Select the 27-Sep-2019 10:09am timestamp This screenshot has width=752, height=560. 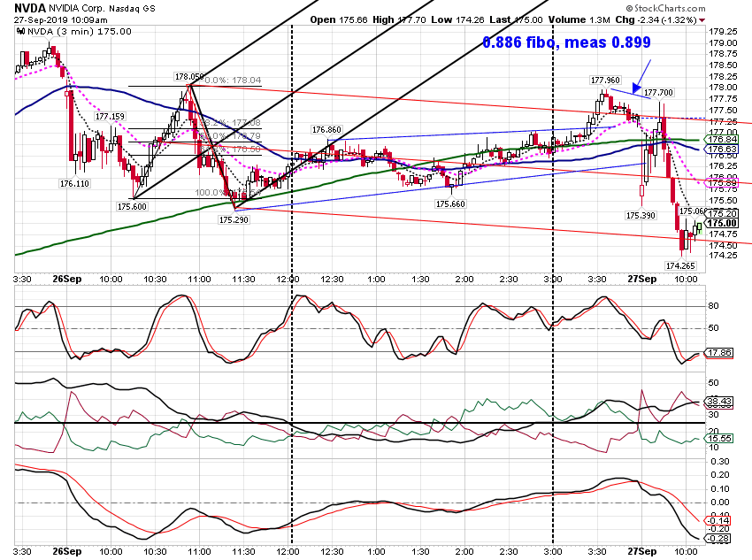(60, 20)
